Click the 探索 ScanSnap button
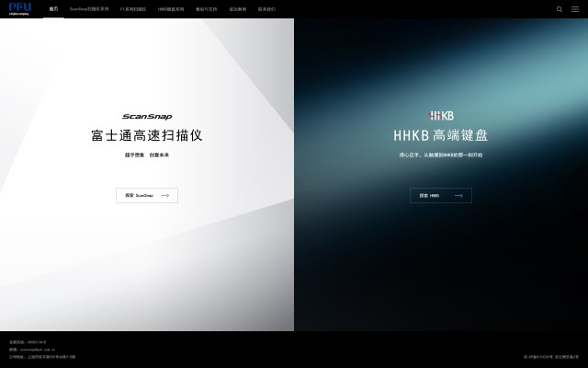This screenshot has width=588, height=368. click(147, 196)
